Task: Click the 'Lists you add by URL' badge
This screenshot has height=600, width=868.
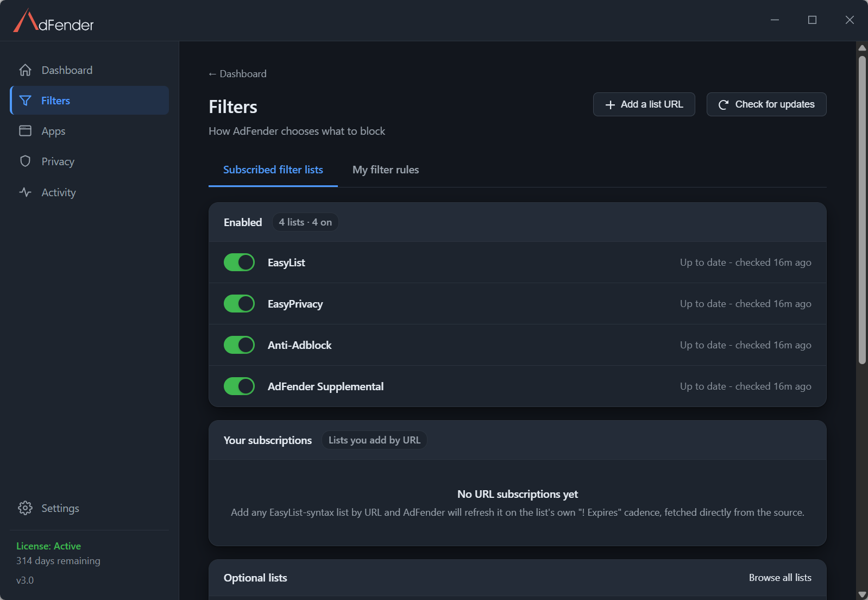Action: tap(374, 440)
